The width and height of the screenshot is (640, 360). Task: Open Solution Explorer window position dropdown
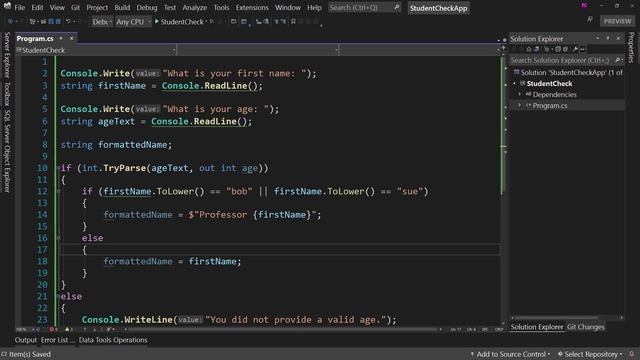[598, 38]
